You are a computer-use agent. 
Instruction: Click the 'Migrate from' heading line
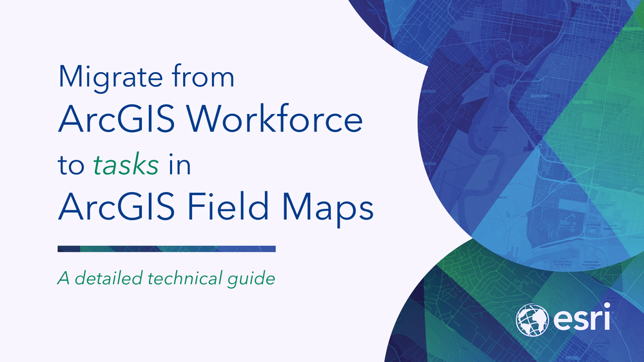click(x=146, y=77)
